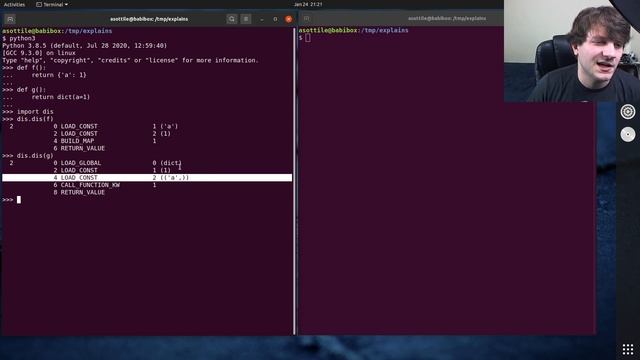
Task: Open the clock showing Jan 24 21:21
Action: click(x=308, y=4)
